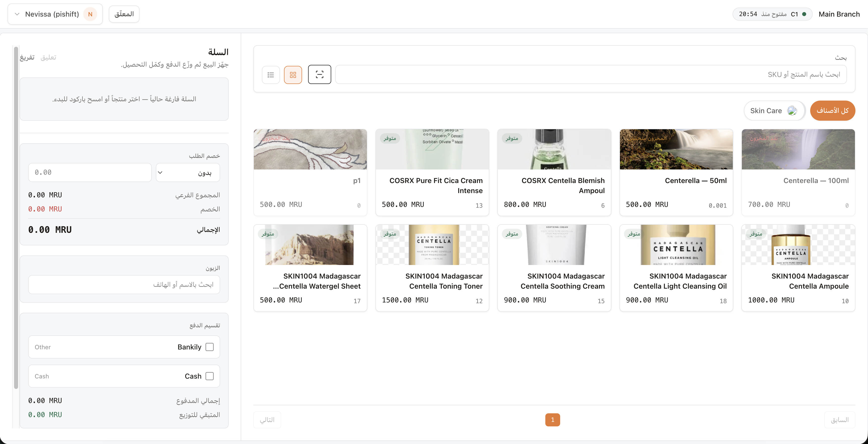Select the كل الأصناف category tab

pos(832,111)
